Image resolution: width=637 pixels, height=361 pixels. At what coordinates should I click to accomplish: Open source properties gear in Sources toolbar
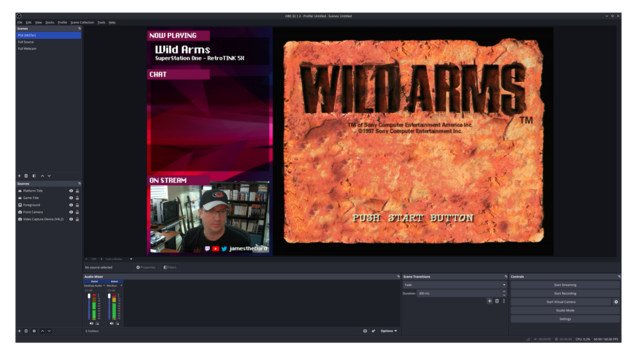click(x=34, y=331)
